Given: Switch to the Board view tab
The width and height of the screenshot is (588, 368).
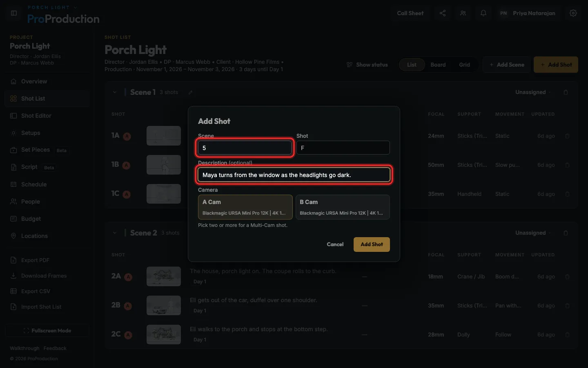Looking at the screenshot, I should click(x=438, y=65).
